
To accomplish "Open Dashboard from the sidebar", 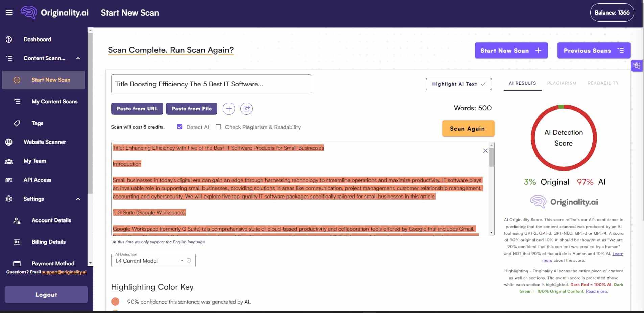I will pos(38,40).
